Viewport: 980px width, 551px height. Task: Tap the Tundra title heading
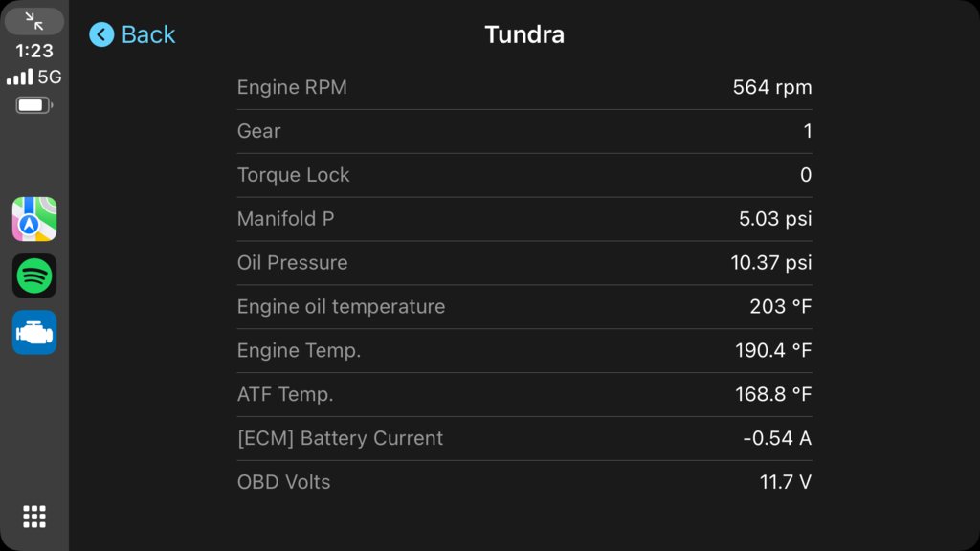coord(524,34)
